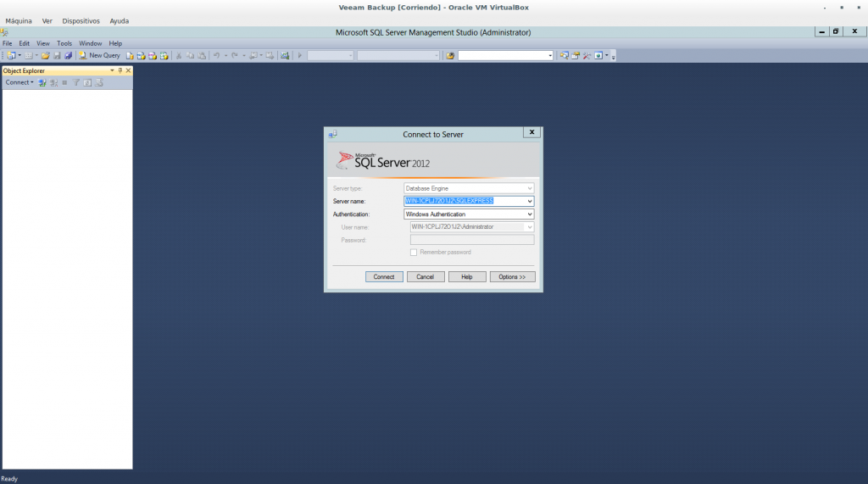Toggle the Remember password checkbox
Screen dimensions: 868x484
(414, 252)
